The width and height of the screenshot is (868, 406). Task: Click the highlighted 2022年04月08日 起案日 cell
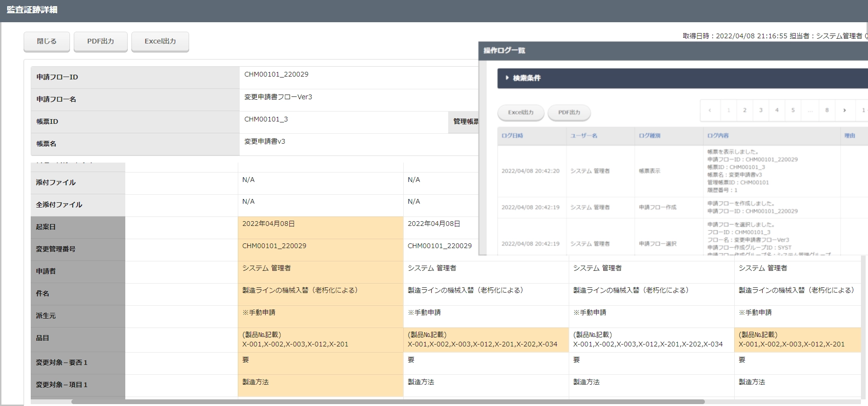321,227
